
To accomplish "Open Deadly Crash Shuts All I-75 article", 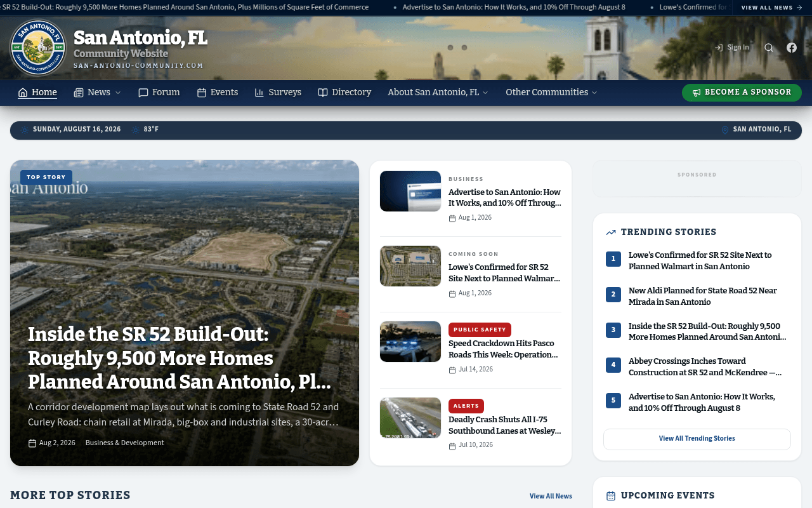I will [505, 425].
